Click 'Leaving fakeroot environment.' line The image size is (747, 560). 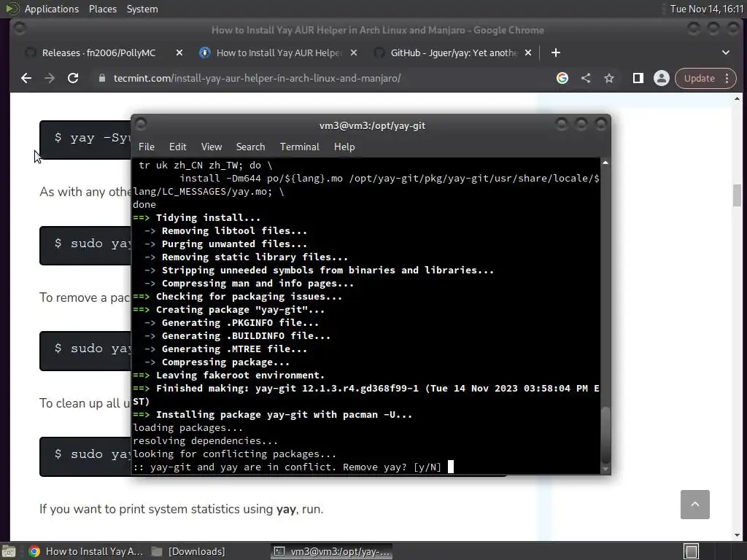click(229, 376)
